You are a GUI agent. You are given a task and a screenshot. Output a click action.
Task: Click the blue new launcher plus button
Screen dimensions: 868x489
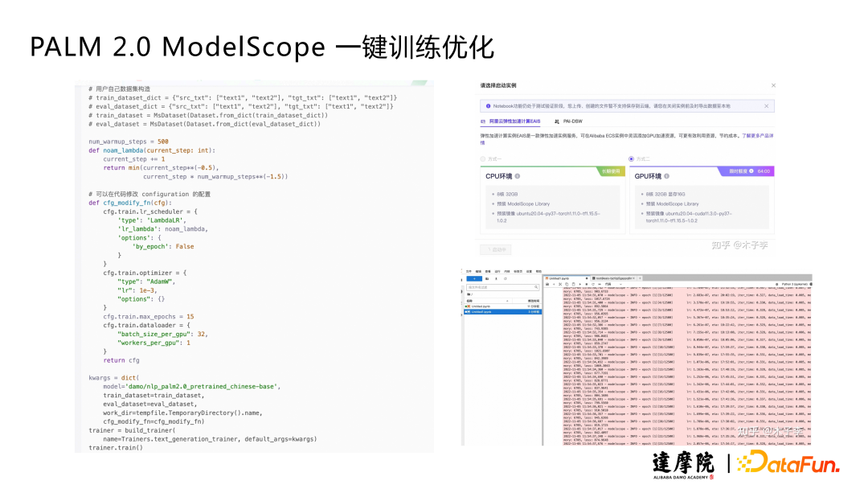474,278
